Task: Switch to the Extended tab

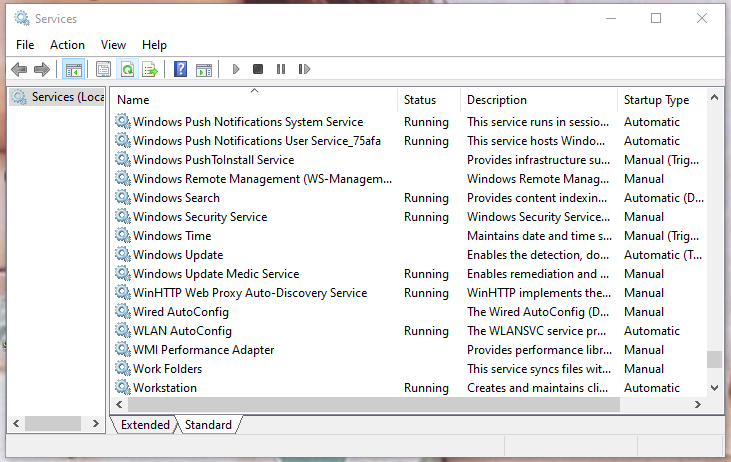Action: click(x=145, y=425)
